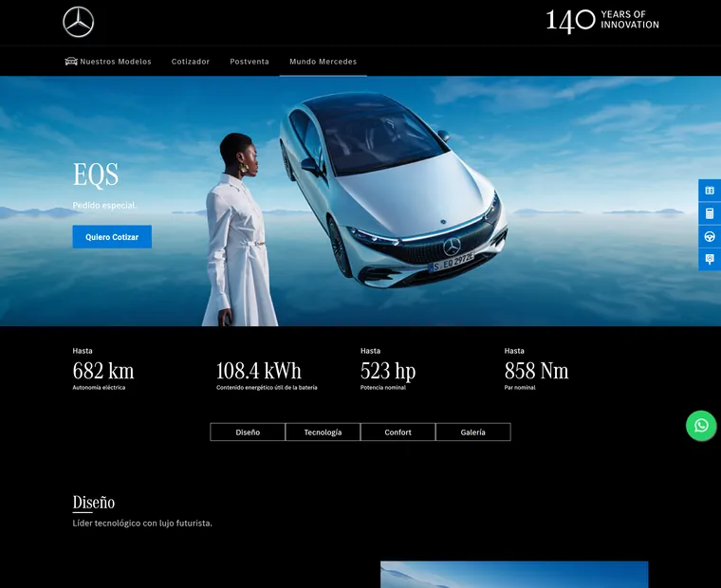
Task: Open the calendar icon in the side panel
Action: (710, 191)
